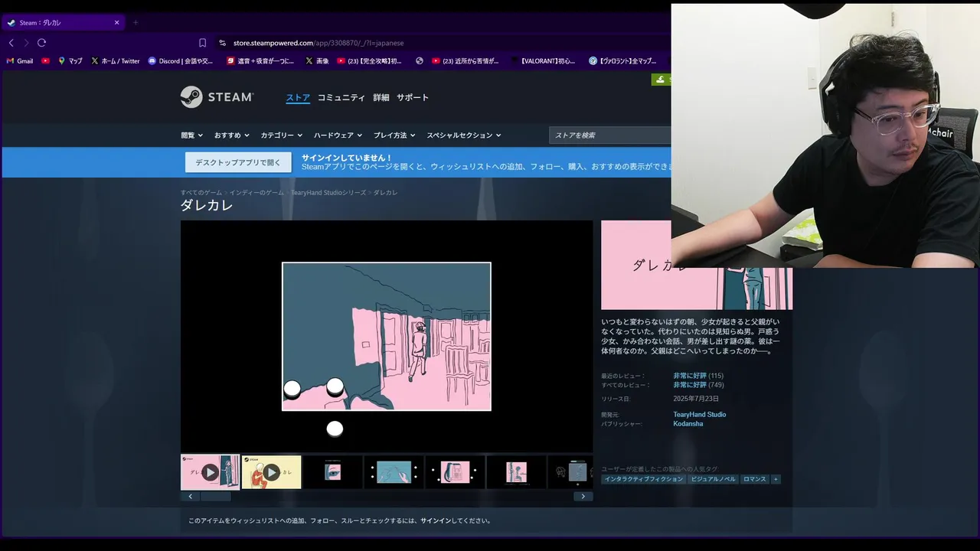
Task: Open the Gmail bookmark
Action: click(x=20, y=60)
